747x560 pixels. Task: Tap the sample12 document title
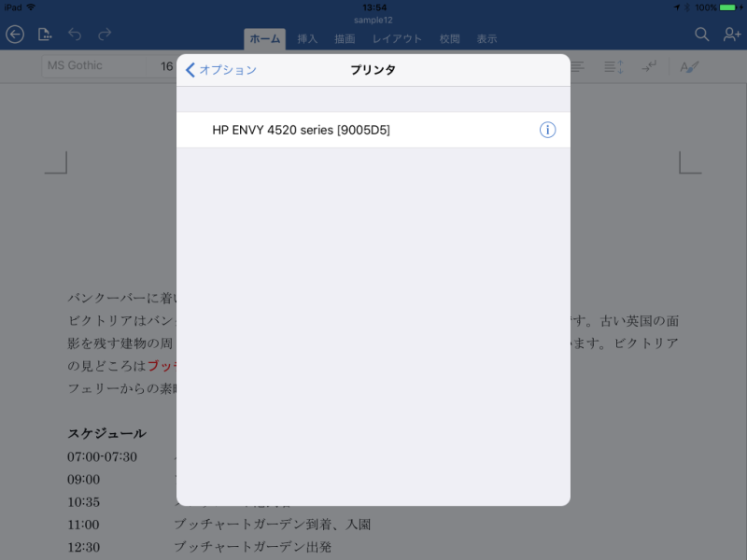click(x=373, y=21)
